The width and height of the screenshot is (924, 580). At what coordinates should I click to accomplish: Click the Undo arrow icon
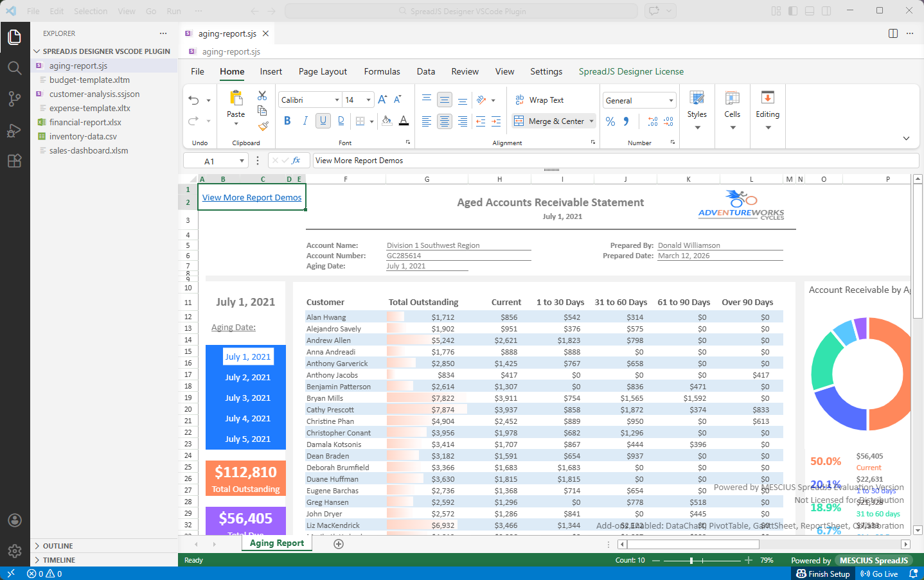(194, 100)
